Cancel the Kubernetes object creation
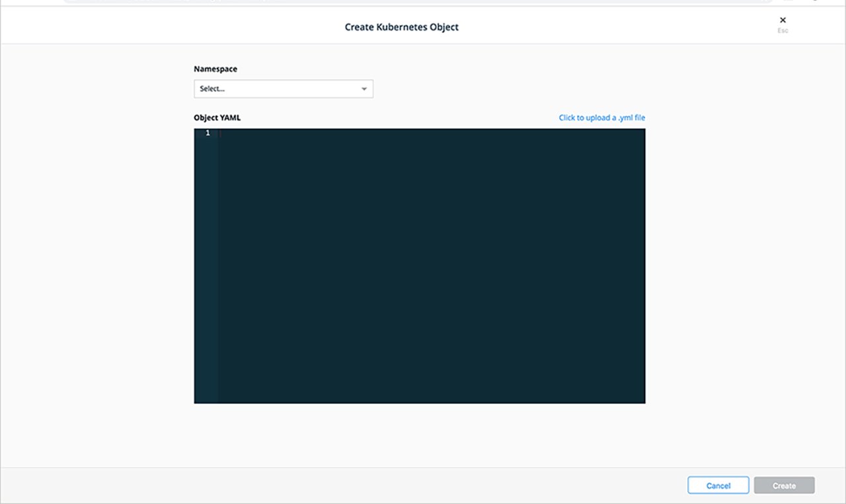846x504 pixels. [x=718, y=485]
